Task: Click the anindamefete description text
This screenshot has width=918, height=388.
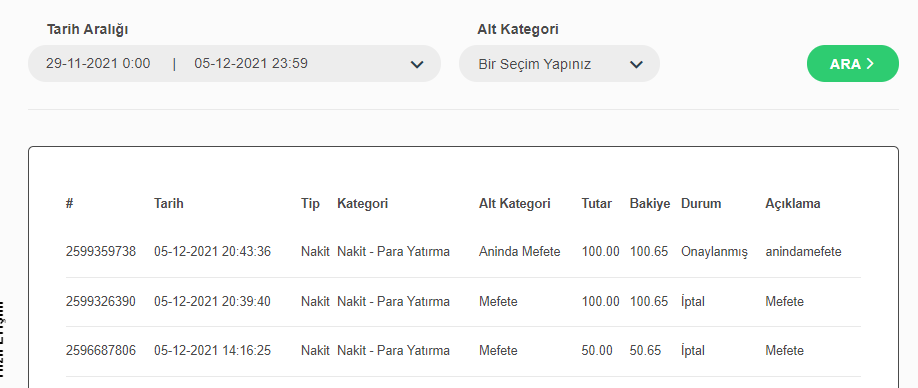Action: [x=803, y=252]
